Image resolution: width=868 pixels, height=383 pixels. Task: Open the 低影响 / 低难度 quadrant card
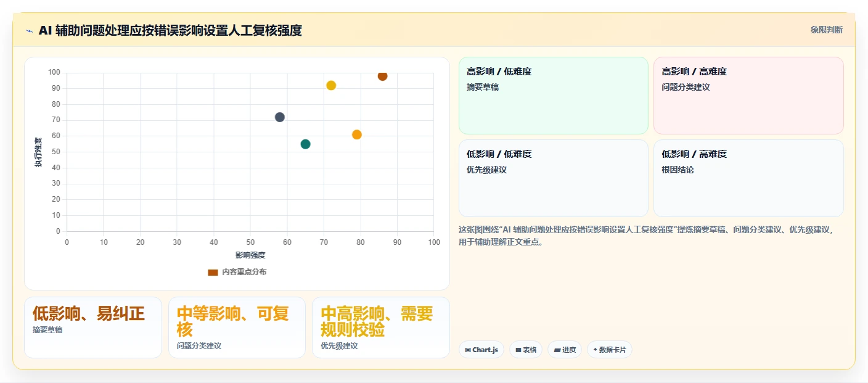pyautogui.click(x=554, y=178)
